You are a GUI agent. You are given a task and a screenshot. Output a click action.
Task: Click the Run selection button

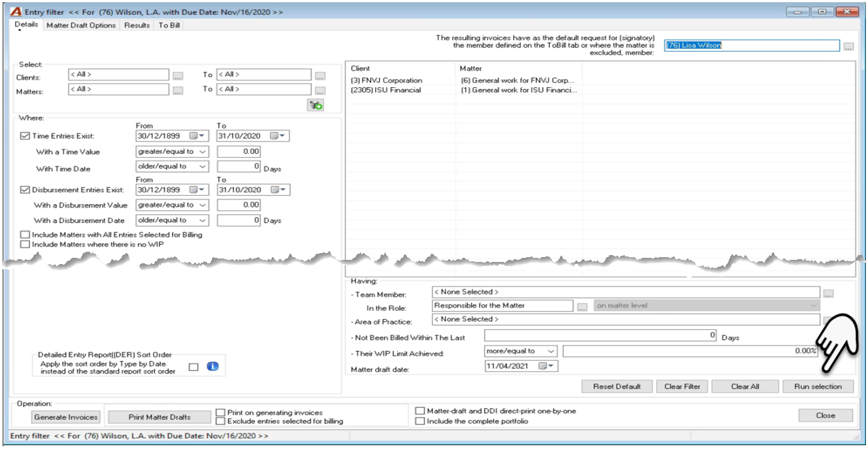point(818,386)
